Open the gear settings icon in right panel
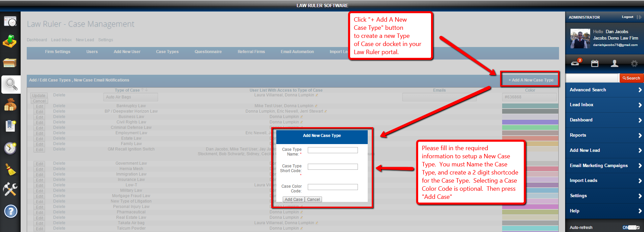 pos(634,63)
